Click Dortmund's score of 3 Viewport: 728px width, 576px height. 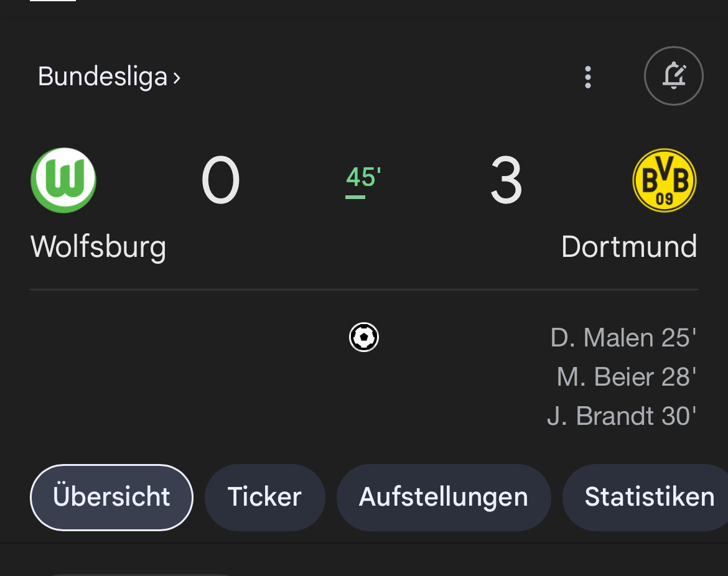click(x=506, y=180)
